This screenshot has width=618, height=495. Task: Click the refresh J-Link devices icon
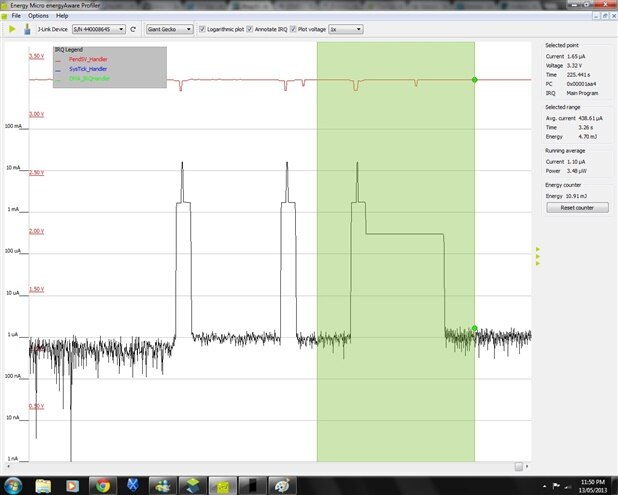[134, 29]
